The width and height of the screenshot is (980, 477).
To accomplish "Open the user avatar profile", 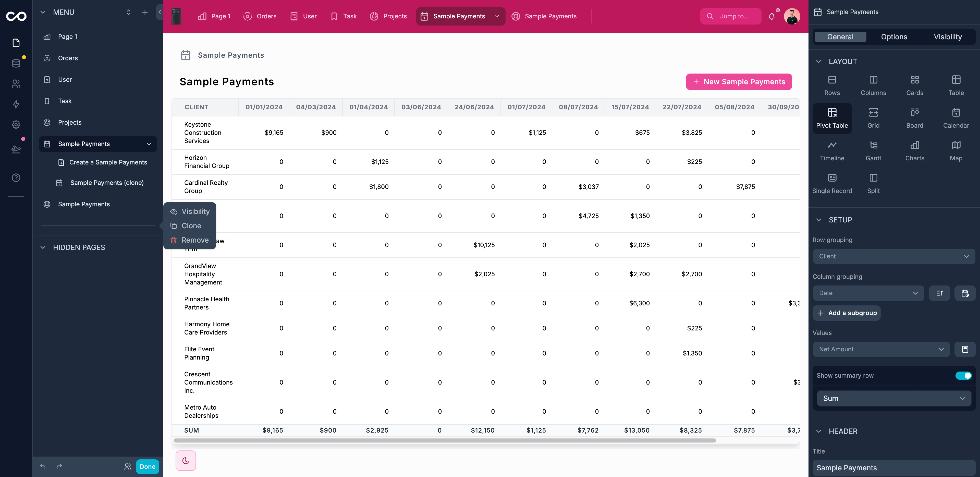I will 792,16.
